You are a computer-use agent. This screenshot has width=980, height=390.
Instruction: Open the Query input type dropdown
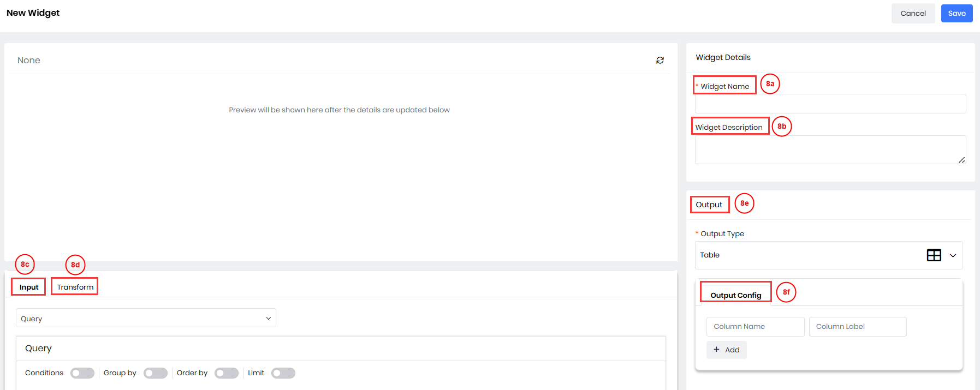(x=146, y=319)
